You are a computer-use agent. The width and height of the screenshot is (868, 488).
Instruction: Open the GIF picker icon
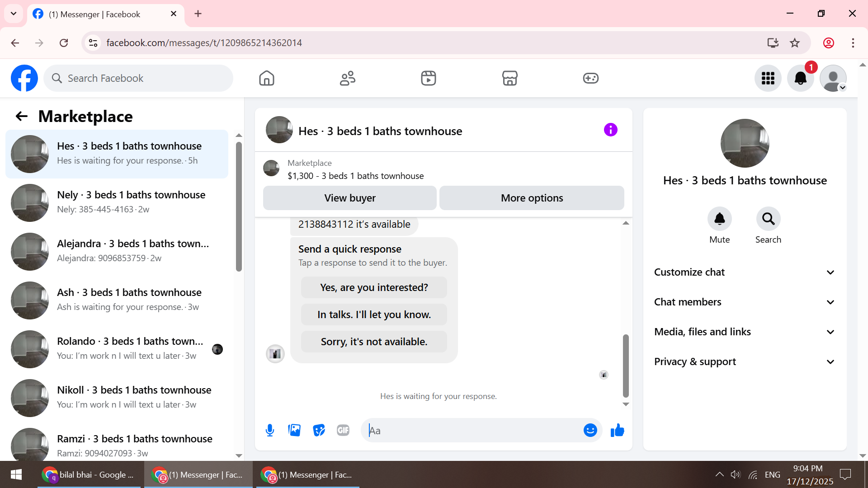[343, 430]
